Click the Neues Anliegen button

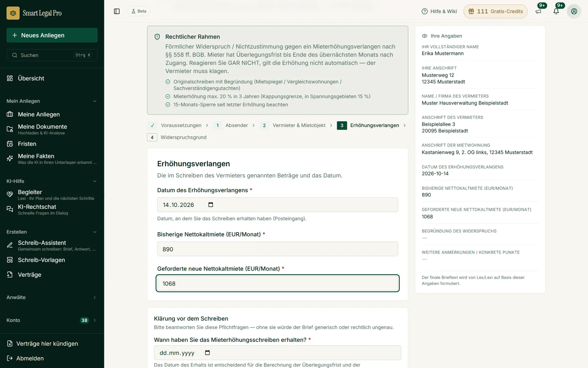click(52, 35)
